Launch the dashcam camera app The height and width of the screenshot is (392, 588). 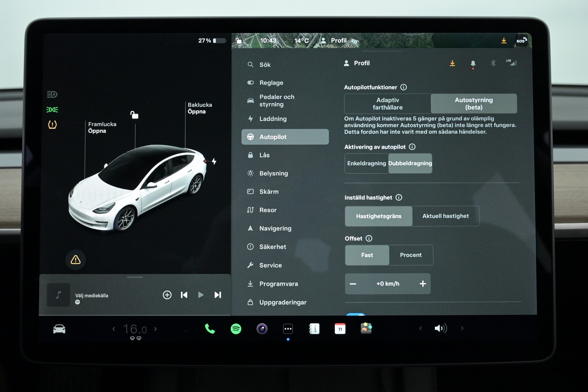(x=262, y=329)
